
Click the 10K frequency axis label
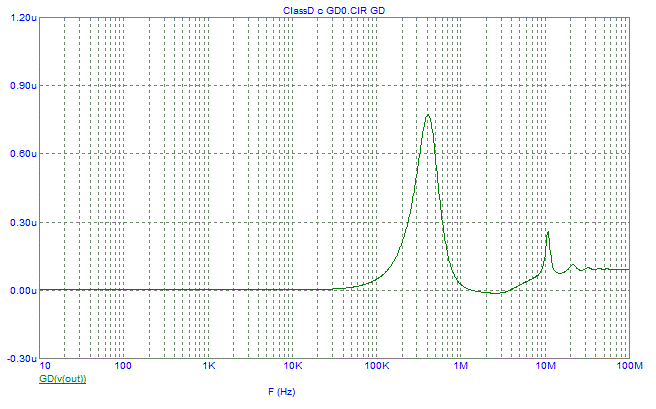point(293,366)
